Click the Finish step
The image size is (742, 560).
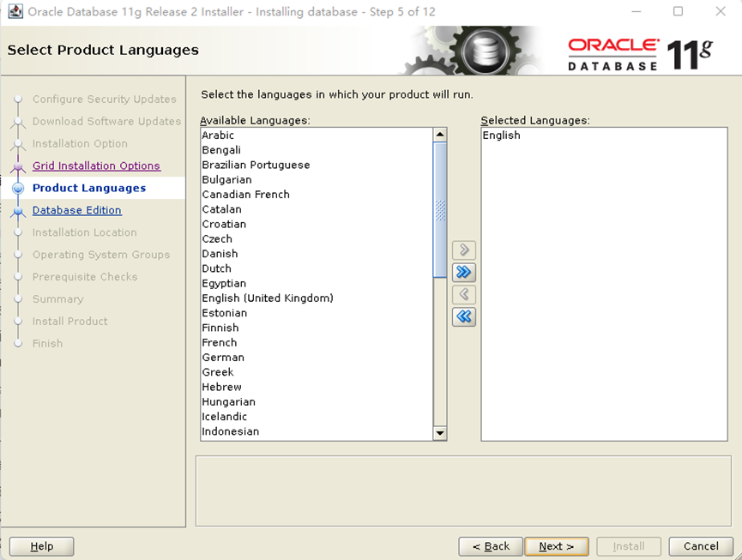pos(47,343)
